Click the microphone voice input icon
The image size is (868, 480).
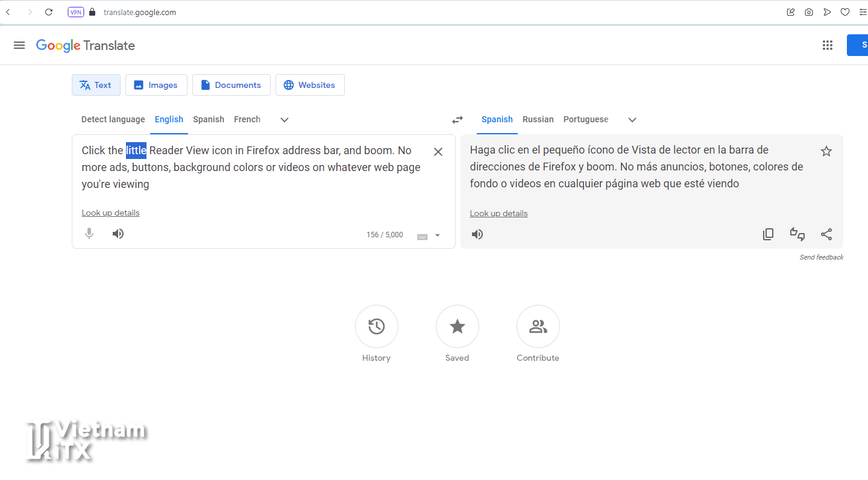pyautogui.click(x=89, y=234)
